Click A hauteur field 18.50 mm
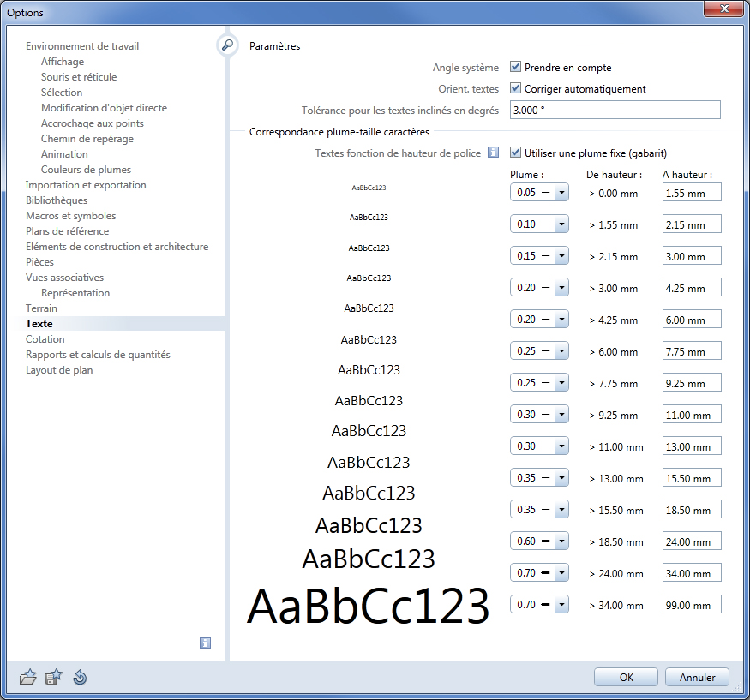 pyautogui.click(x=692, y=509)
